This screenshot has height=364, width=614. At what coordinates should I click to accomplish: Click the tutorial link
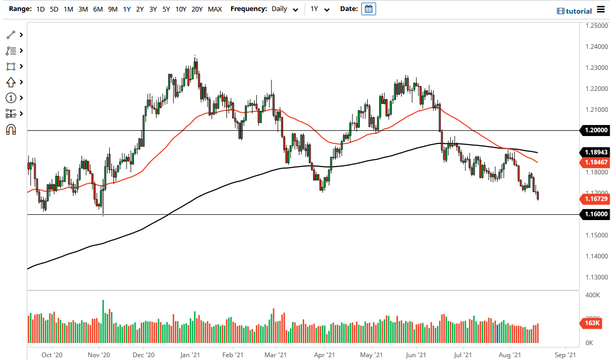click(574, 11)
